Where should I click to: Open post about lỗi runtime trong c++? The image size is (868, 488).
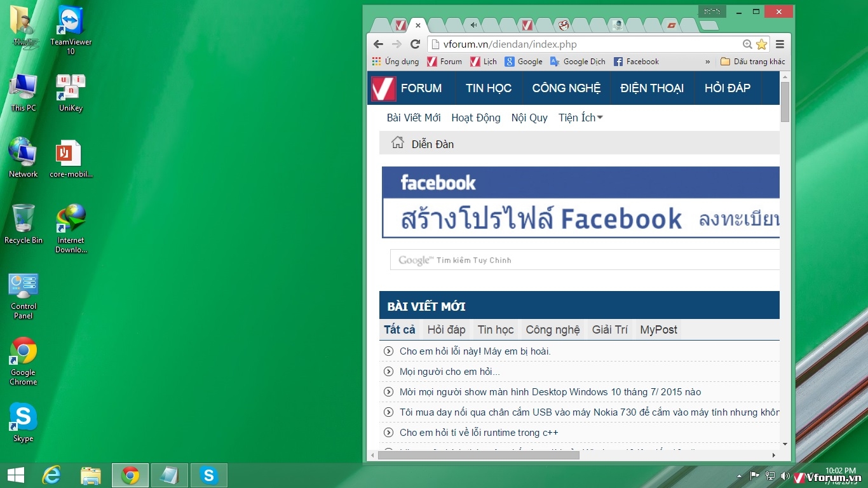tap(479, 433)
